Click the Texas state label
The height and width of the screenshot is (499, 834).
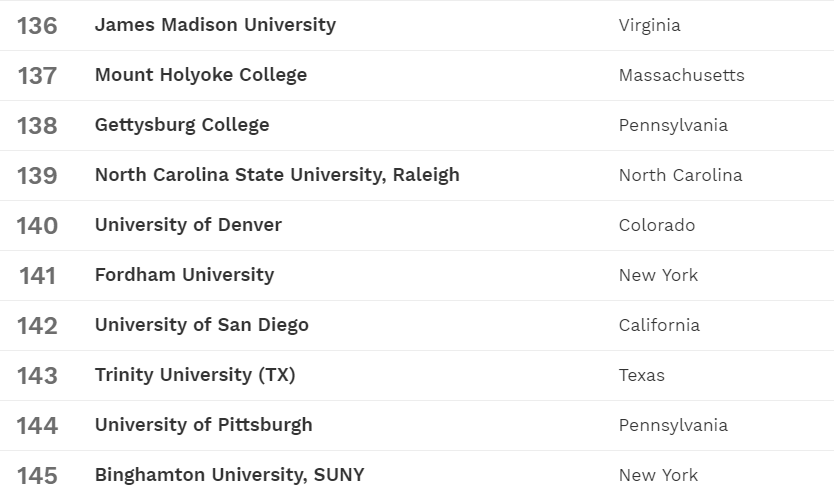[x=641, y=376]
